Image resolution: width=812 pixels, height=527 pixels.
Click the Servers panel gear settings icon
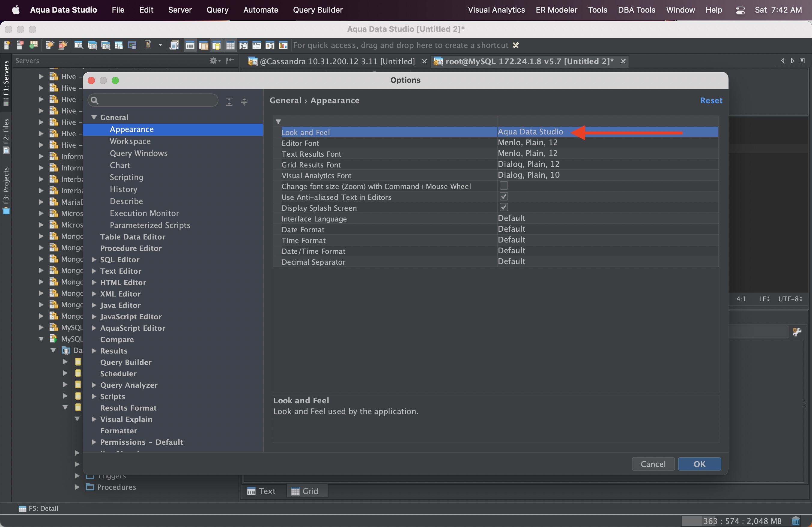pyautogui.click(x=214, y=61)
